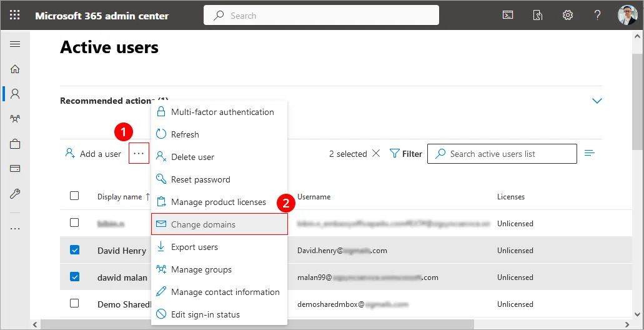Click the horizontal scrollbar right arrow
The height and width of the screenshot is (330, 644).
click(x=627, y=324)
